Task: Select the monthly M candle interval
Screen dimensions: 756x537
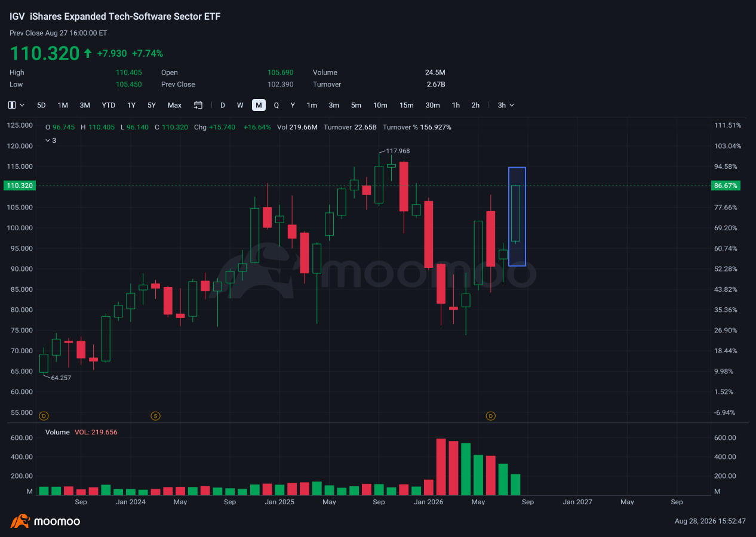Action: point(259,105)
